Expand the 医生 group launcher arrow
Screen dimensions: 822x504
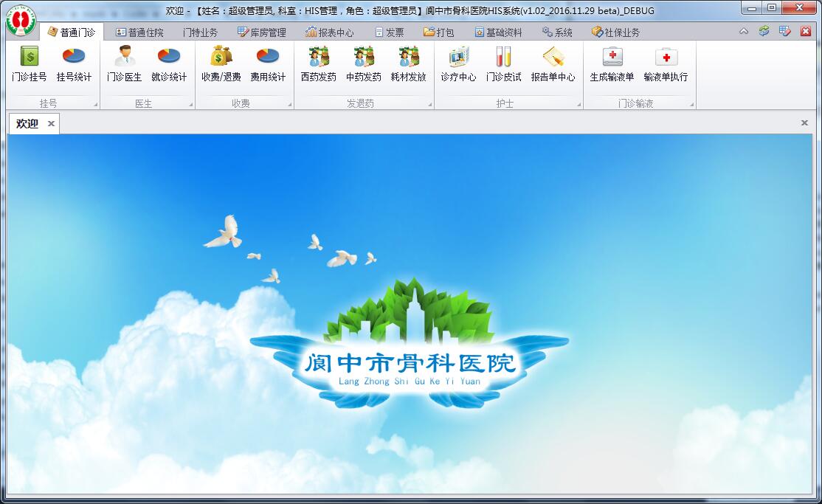click(191, 104)
